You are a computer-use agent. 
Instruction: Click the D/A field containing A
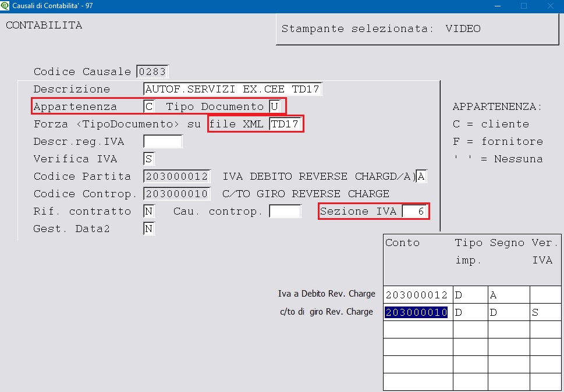pos(421,177)
